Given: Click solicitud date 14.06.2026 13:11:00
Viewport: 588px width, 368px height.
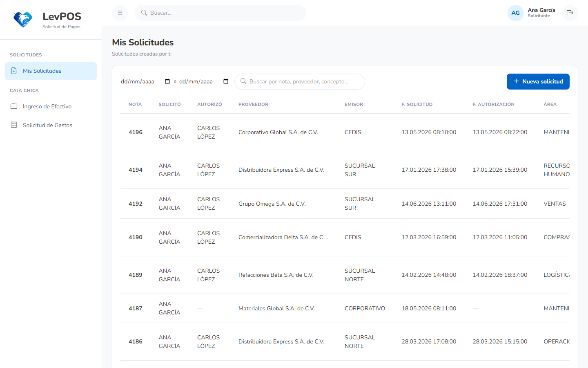Looking at the screenshot, I should tap(429, 204).
